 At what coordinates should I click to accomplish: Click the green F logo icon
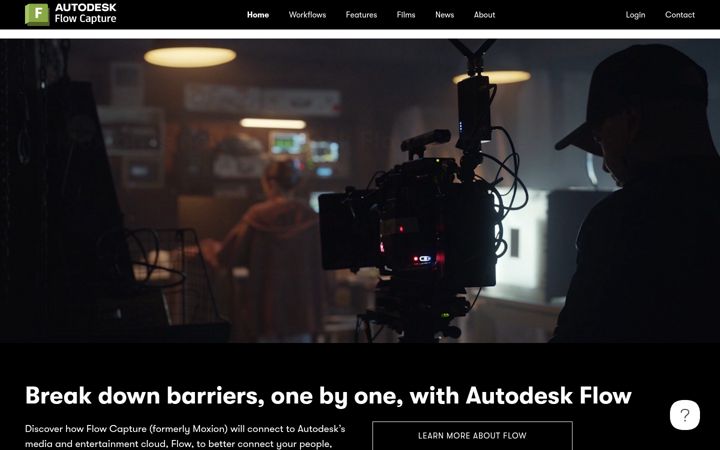[x=37, y=14]
